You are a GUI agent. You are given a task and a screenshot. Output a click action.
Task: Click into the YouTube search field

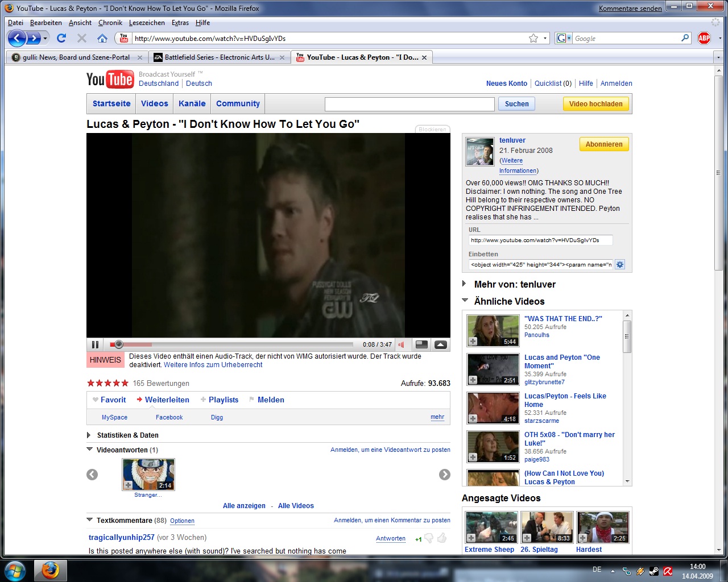coord(409,104)
